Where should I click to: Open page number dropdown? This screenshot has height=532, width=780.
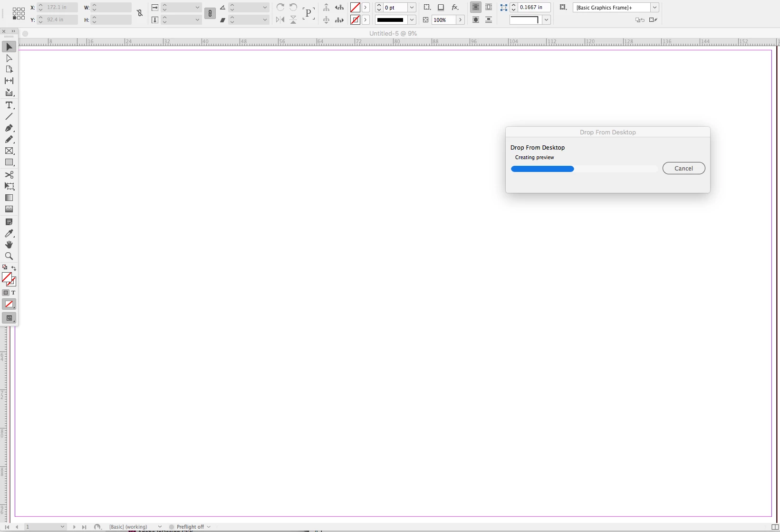[x=62, y=527]
